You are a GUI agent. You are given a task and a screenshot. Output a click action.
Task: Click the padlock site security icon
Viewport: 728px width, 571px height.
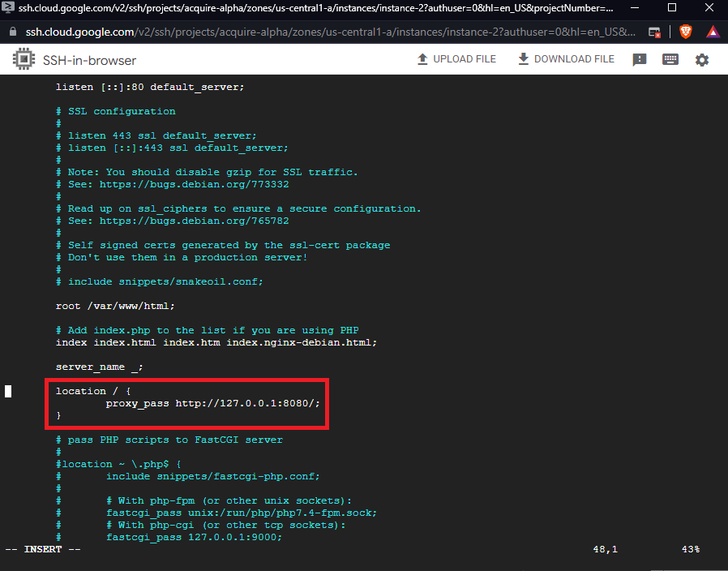[12, 32]
